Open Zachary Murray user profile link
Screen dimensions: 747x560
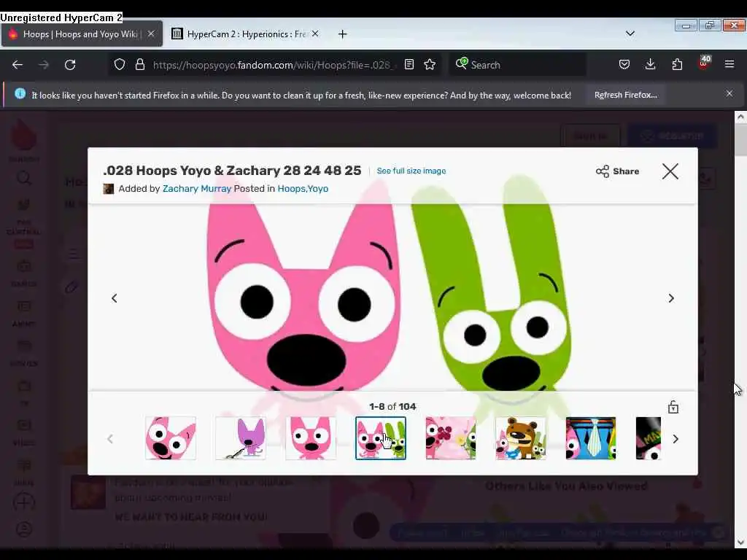[x=197, y=189]
